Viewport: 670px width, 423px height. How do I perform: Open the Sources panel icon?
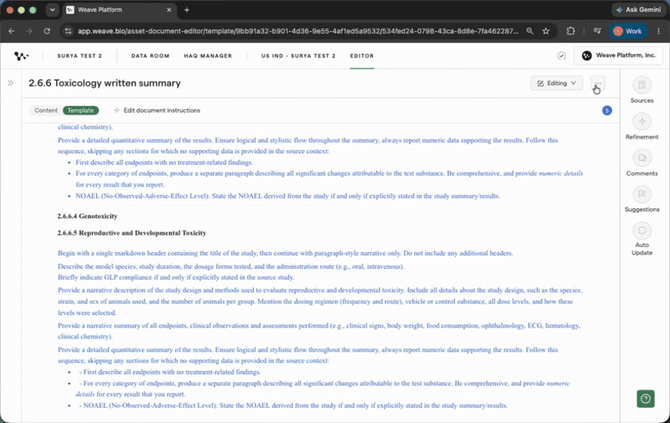pyautogui.click(x=642, y=85)
